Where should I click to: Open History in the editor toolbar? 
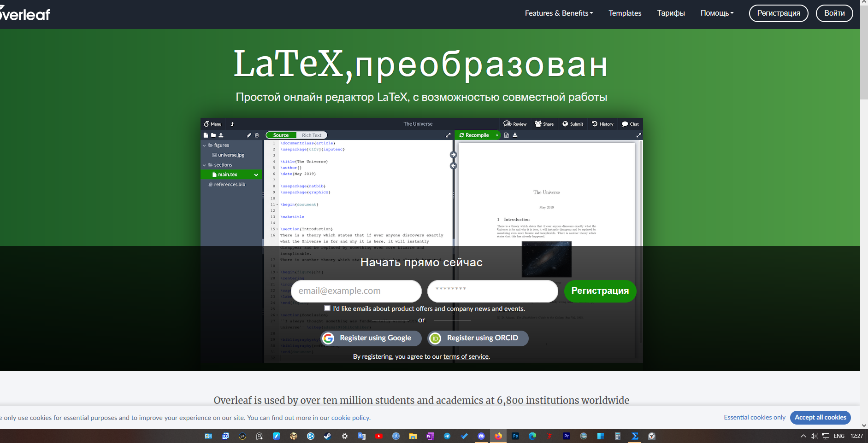point(602,124)
